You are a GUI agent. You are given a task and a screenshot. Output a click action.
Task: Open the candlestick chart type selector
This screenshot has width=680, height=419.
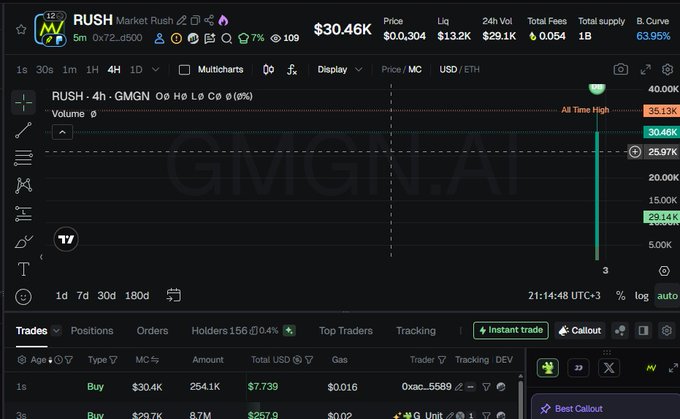(268, 69)
